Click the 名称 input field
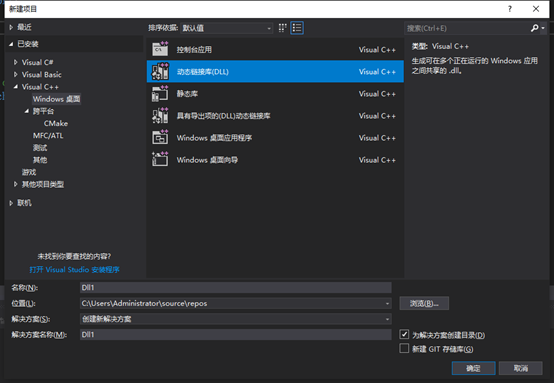This screenshot has height=383, width=554. tap(236, 288)
